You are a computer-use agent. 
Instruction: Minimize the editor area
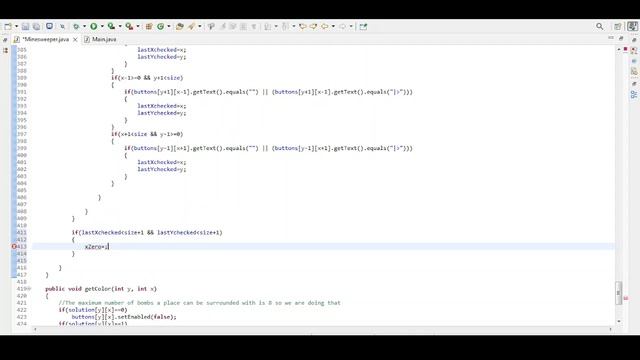coord(611,38)
